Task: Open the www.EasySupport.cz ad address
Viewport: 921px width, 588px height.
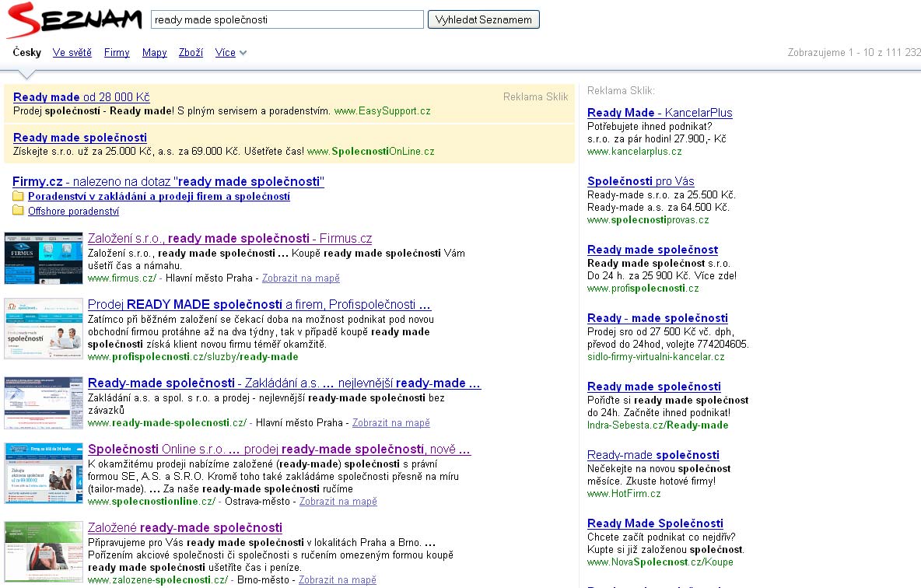Action: coord(383,111)
